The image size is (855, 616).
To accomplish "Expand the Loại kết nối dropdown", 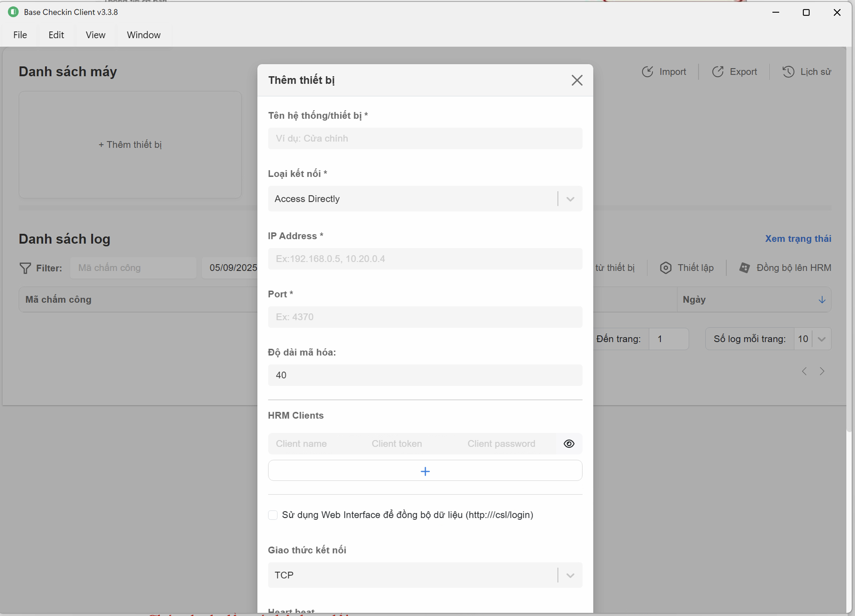I will (x=570, y=199).
